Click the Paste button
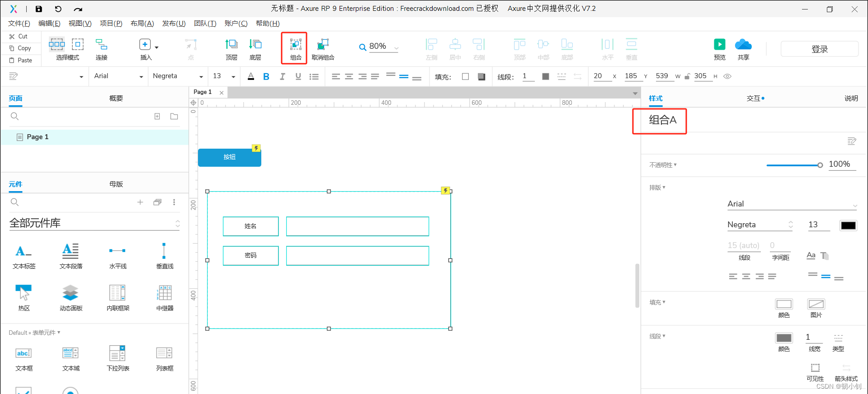868x394 pixels. pyautogui.click(x=21, y=60)
